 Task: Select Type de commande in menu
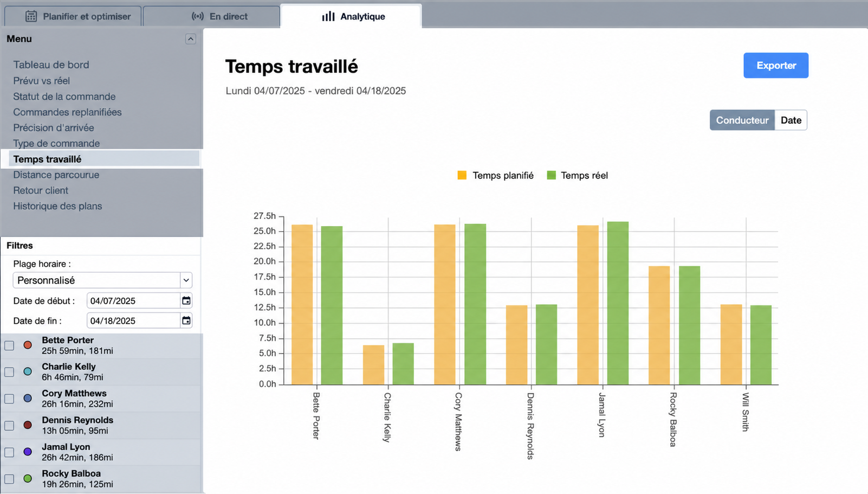56,144
